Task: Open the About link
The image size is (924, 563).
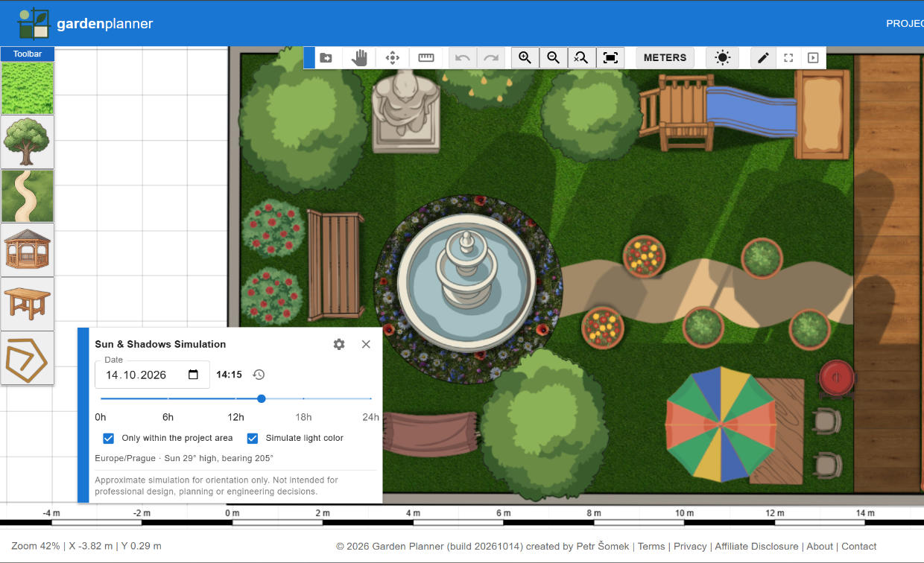Action: tap(820, 546)
